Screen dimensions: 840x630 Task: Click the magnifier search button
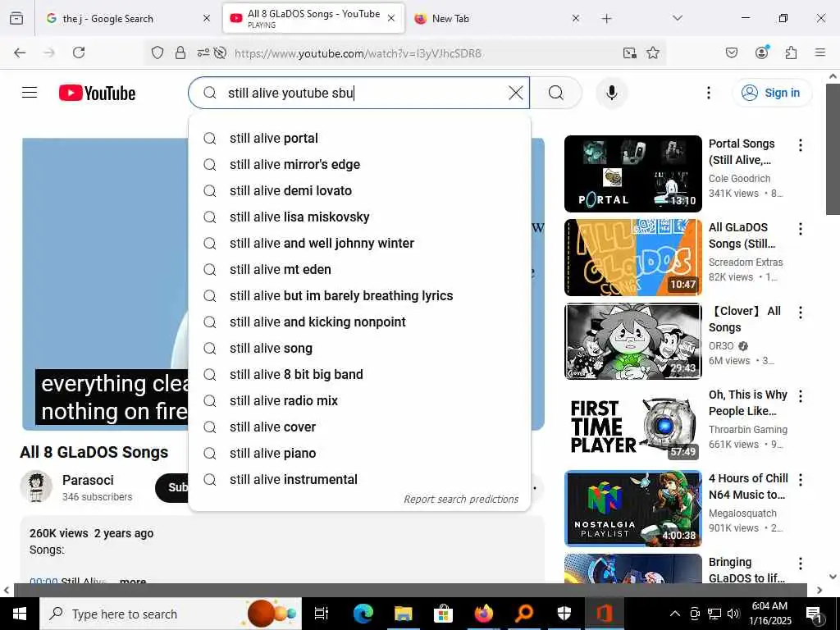(x=556, y=93)
